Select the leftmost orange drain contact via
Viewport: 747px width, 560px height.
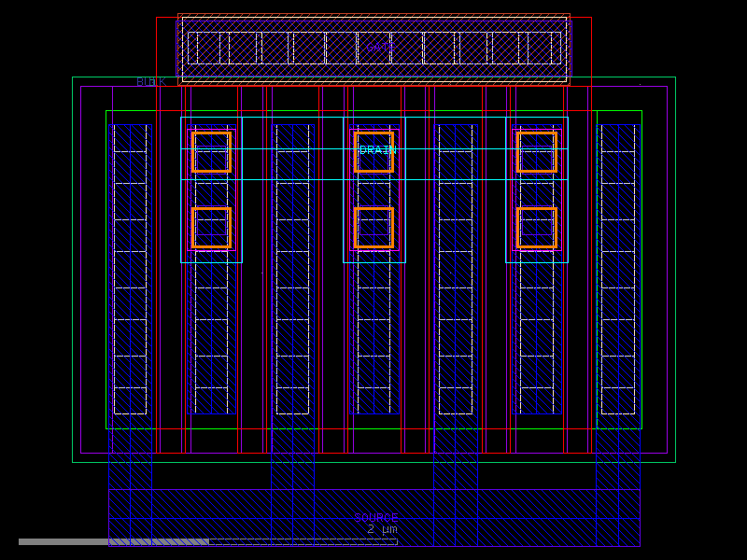click(212, 154)
